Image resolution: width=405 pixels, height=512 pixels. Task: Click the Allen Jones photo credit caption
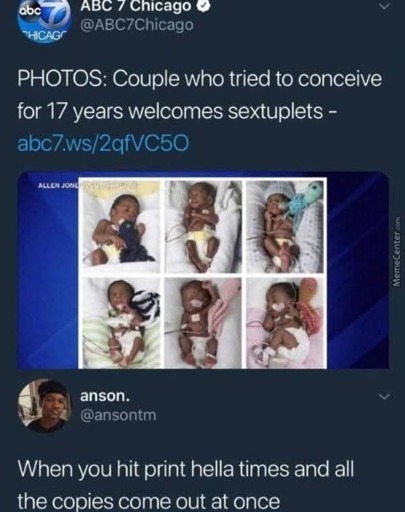58,185
